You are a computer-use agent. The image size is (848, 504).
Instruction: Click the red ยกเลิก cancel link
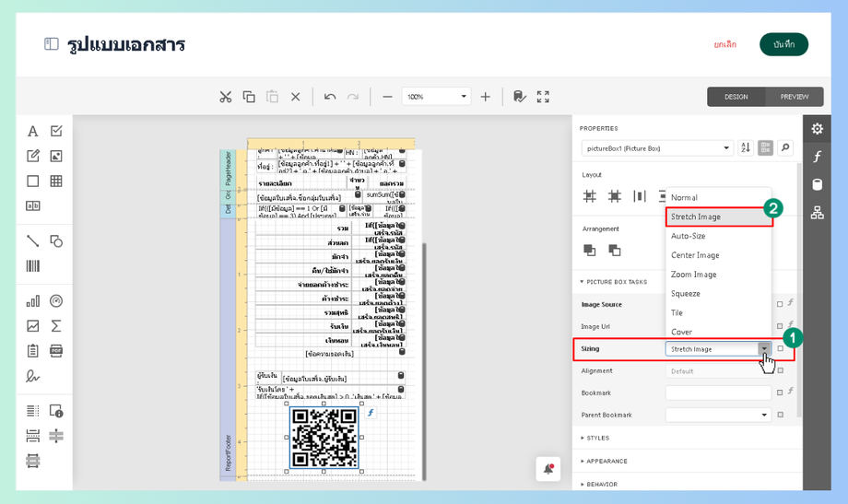coord(724,44)
